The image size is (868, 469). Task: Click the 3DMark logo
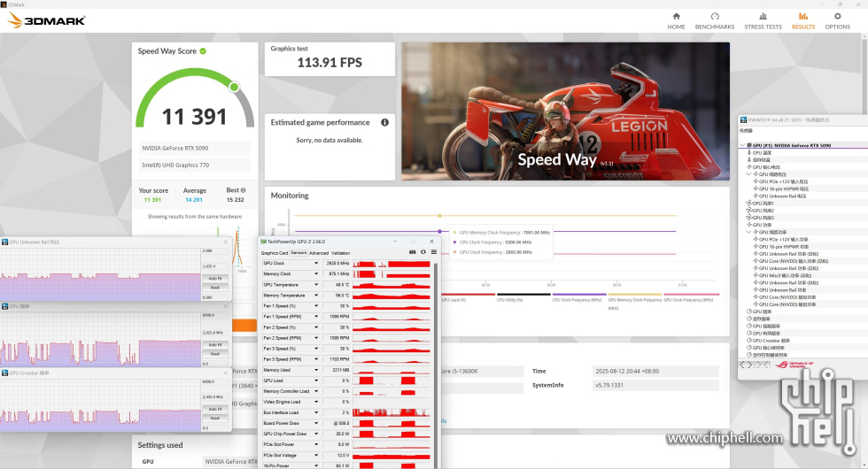[46, 20]
